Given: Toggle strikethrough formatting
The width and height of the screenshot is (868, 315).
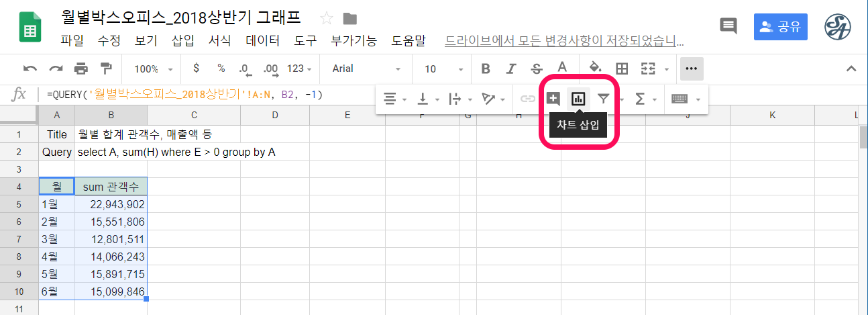Looking at the screenshot, I should click(x=537, y=69).
